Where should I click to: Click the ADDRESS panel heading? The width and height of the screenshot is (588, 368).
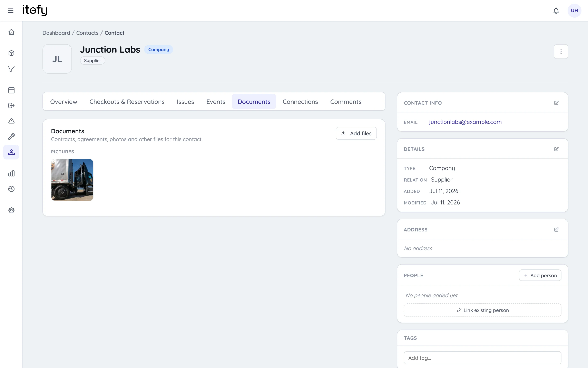pyautogui.click(x=415, y=230)
